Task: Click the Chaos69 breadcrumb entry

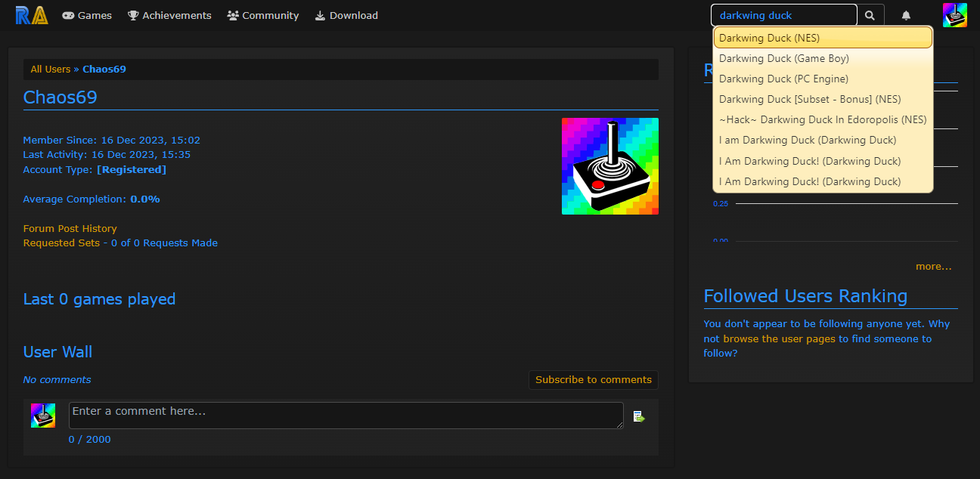Action: (x=104, y=69)
